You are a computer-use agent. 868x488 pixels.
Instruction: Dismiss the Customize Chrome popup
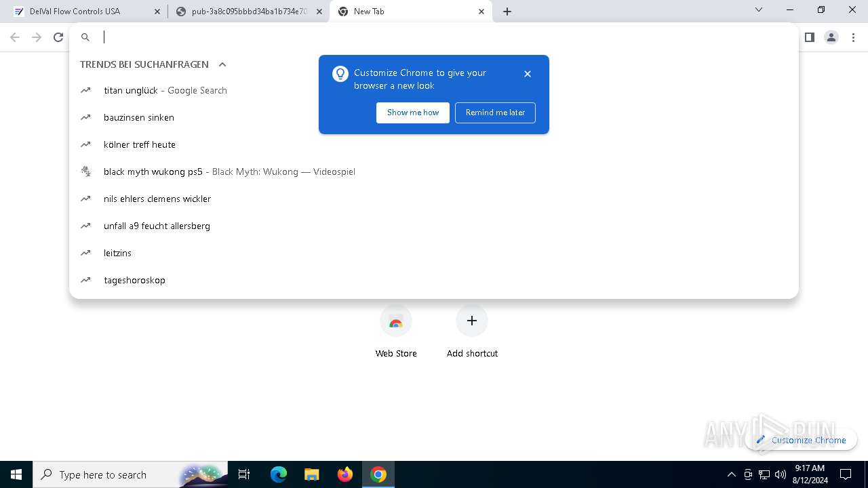528,74
